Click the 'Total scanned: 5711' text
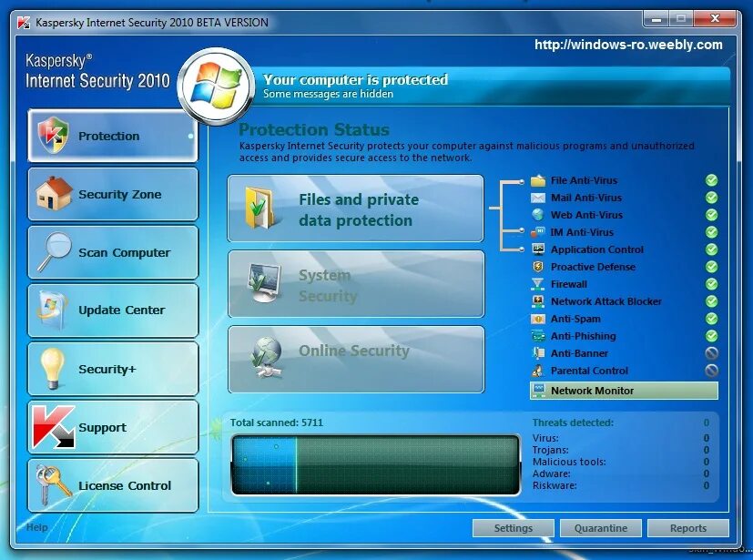 click(x=277, y=423)
